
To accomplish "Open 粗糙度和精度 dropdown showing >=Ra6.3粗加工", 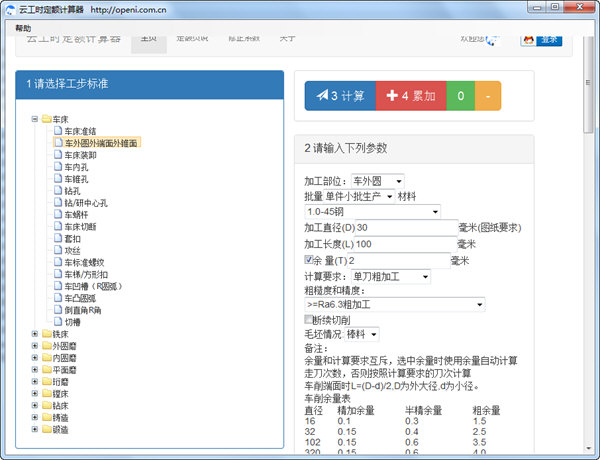I will tap(395, 305).
